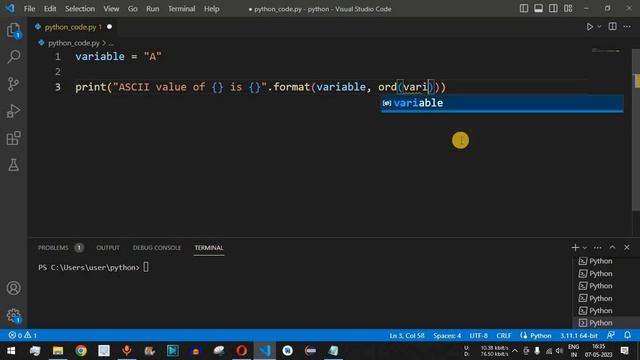The height and width of the screenshot is (360, 640).
Task: Accept the 'variable' autocomplete suggestion
Action: click(x=502, y=103)
